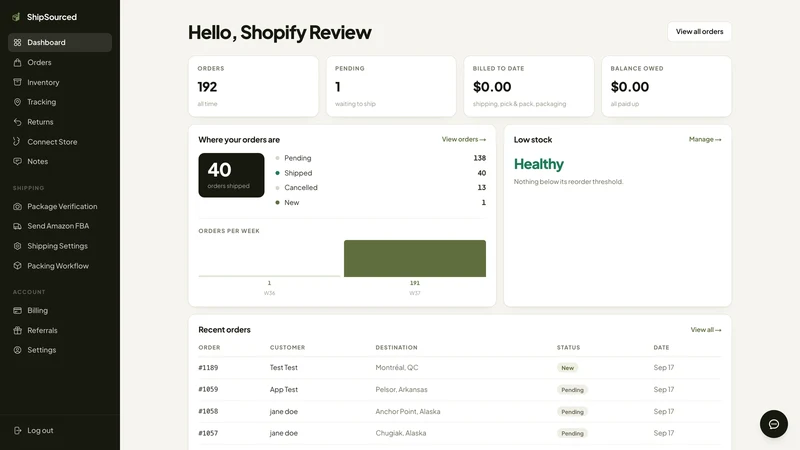Select the Pending 138 status row

[x=380, y=158]
